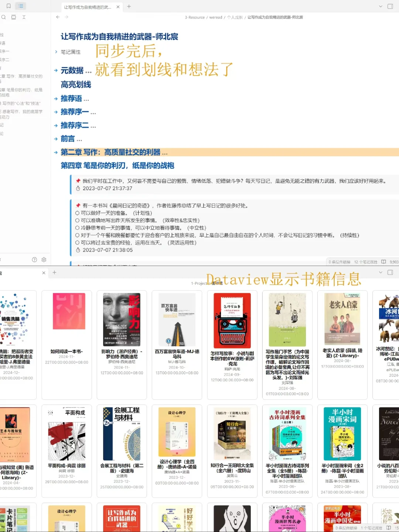Expand the 前言 heading

pos(56,139)
